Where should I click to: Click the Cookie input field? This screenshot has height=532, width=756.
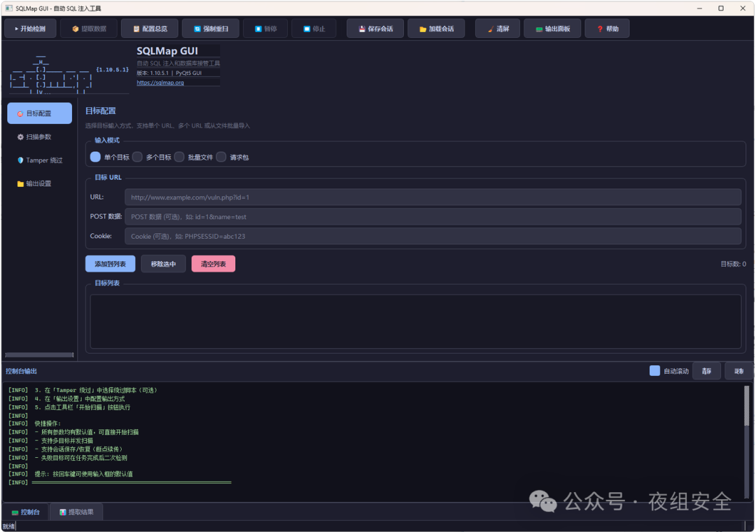click(433, 237)
